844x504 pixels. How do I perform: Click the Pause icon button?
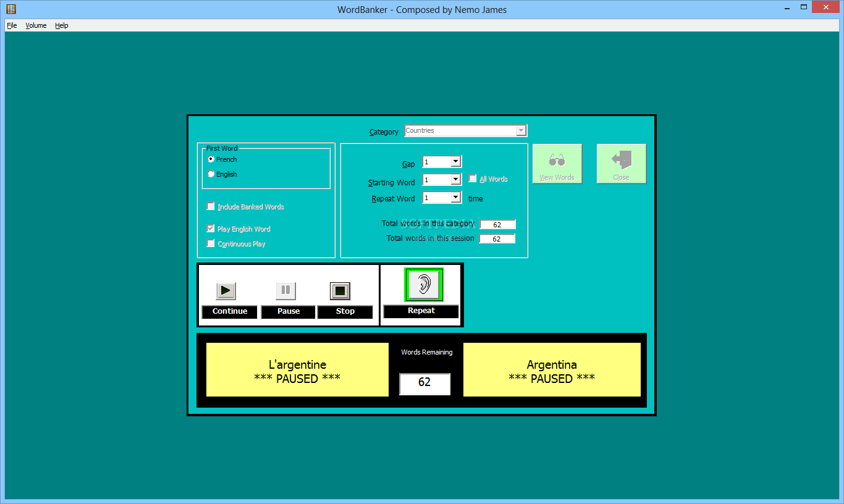tap(285, 290)
